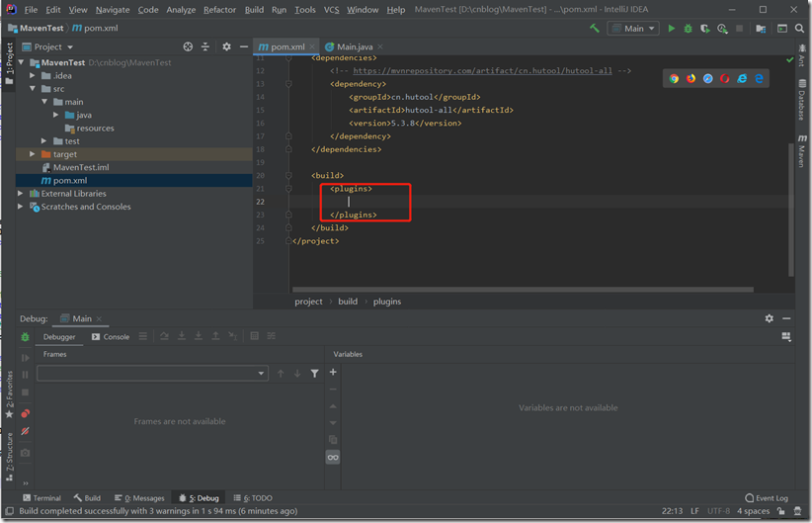
Task: Add a new watch with the plus icon
Action: pos(333,372)
